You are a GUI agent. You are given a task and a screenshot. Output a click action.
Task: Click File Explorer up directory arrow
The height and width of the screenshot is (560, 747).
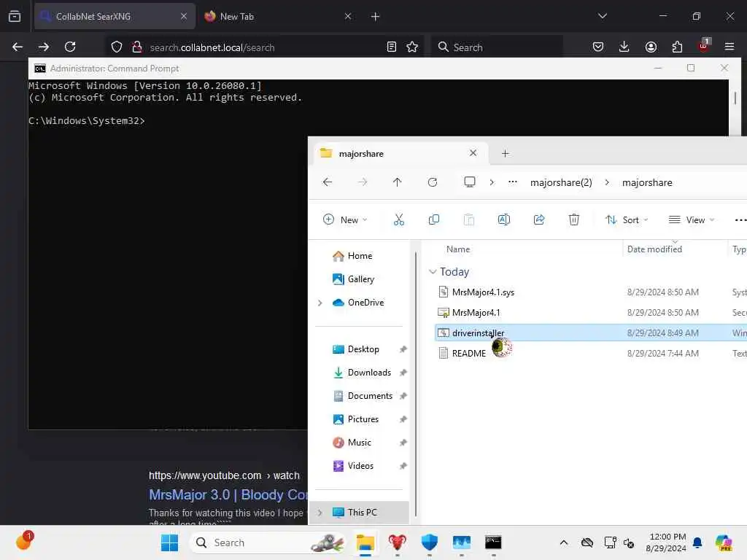(x=398, y=182)
